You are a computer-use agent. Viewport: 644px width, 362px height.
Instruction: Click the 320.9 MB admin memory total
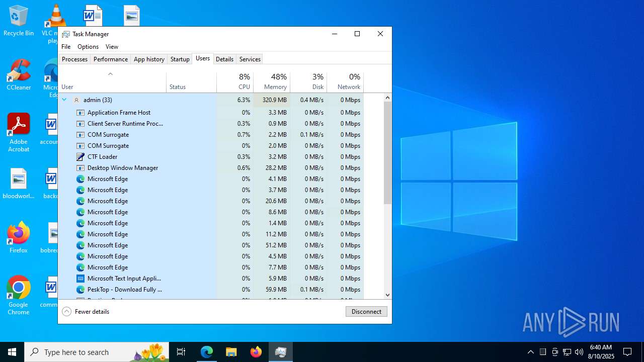point(274,100)
